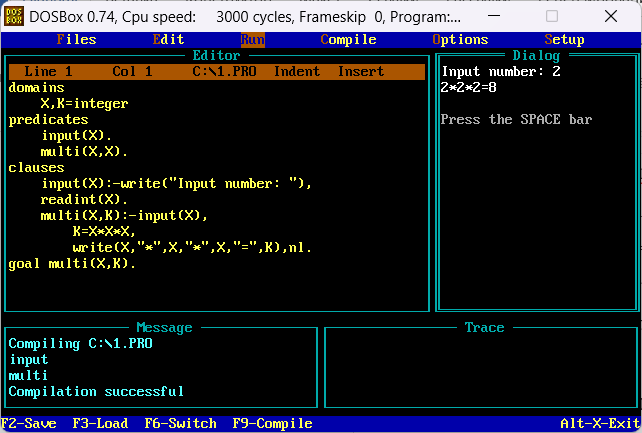Click F9-Compile in the bottom bar
The image size is (642, 433).
pos(273,423)
